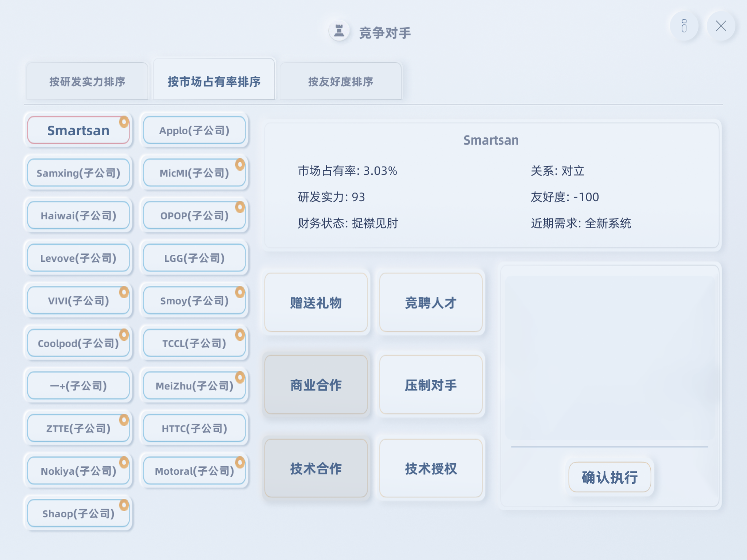This screenshot has height=560, width=747.
Task: Click orange badge on Motoral entry
Action: coord(240,462)
